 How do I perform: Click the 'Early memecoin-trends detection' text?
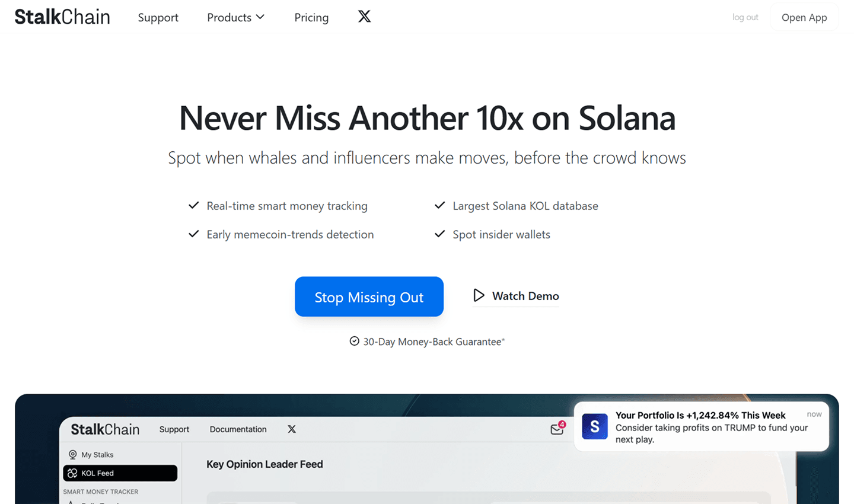tap(290, 234)
